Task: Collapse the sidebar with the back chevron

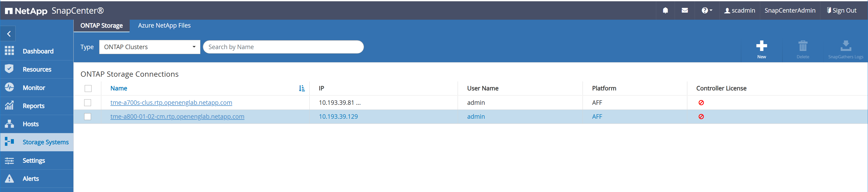Action: (x=9, y=34)
